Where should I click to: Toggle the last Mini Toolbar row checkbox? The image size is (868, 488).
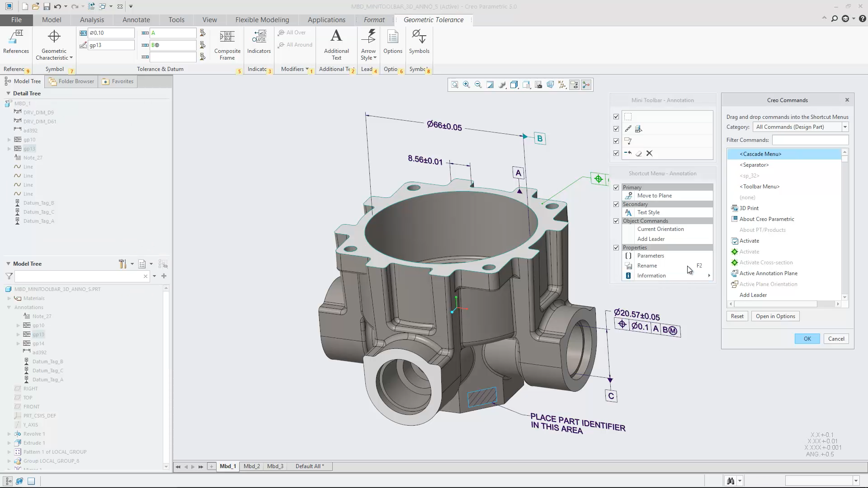616,153
